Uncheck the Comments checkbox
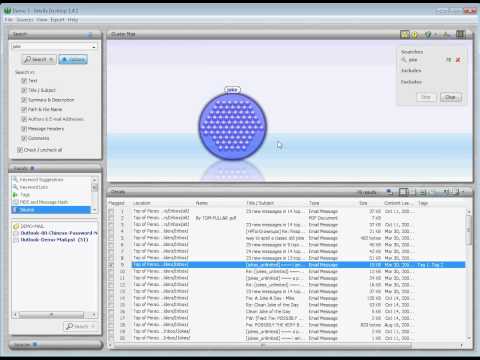 (24, 138)
